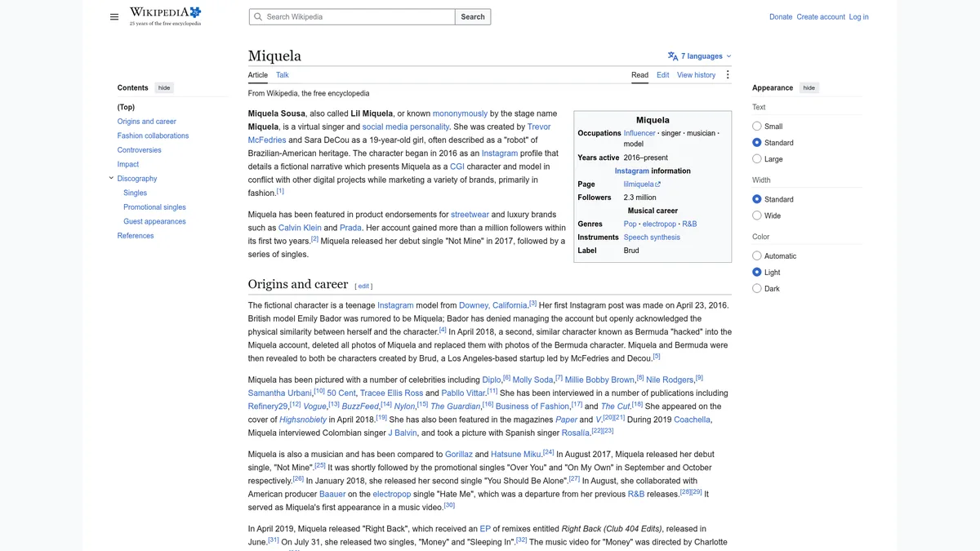Open the Speech synthesis link in infobox
Image resolution: width=980 pixels, height=551 pixels.
coord(652,238)
